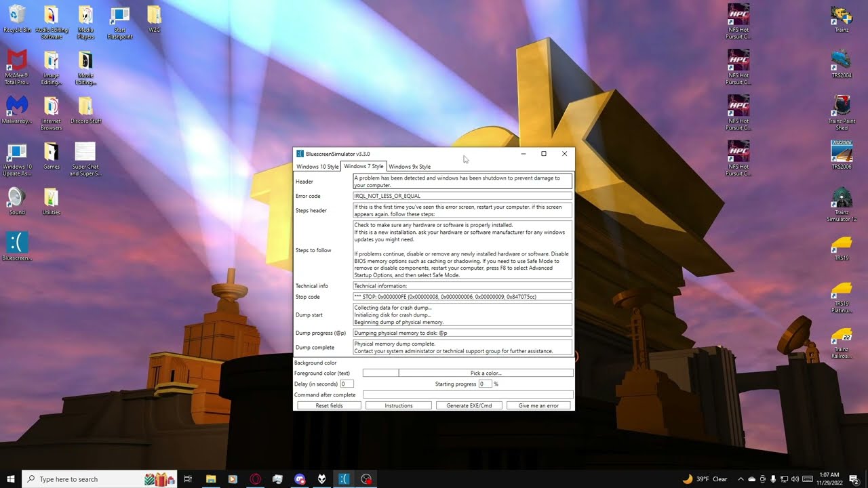This screenshot has width=868, height=488.
Task: Select the topmost NFS Hot Pursuit desktop icon
Action: click(x=738, y=22)
